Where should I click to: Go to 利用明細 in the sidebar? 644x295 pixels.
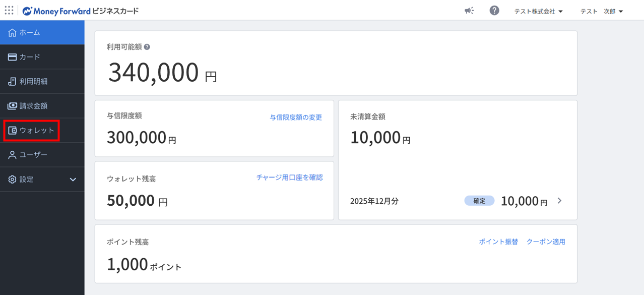tap(33, 82)
